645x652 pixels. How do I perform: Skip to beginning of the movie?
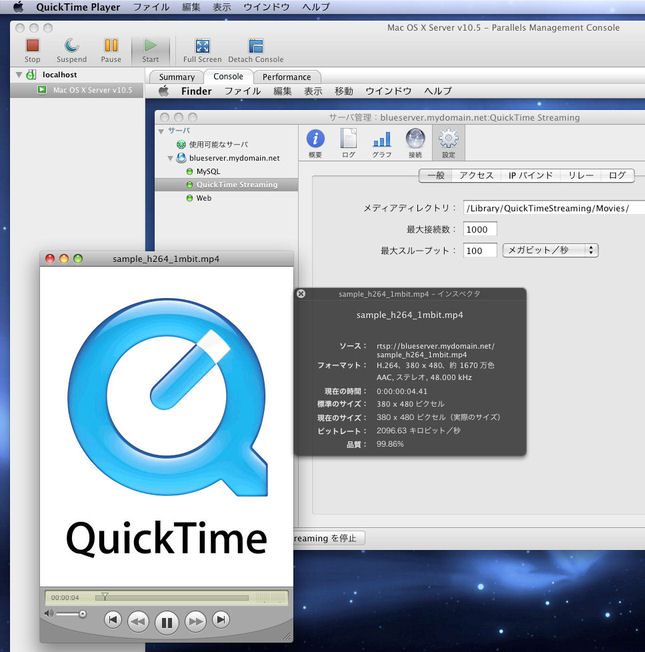tap(113, 620)
